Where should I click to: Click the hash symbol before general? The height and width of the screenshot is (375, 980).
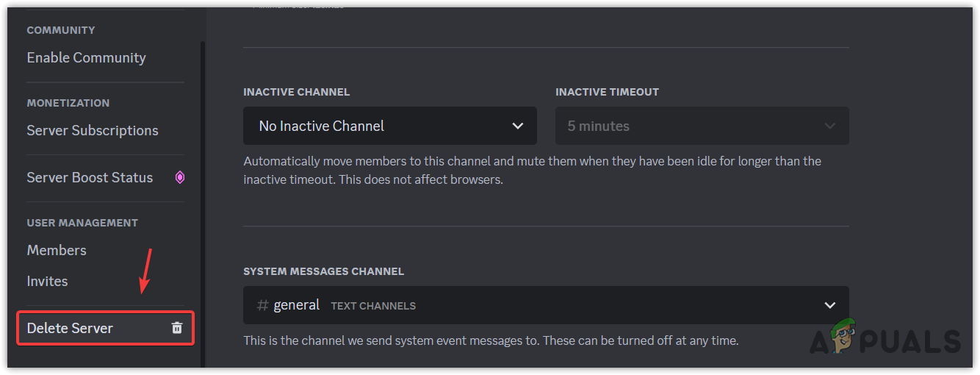click(262, 305)
